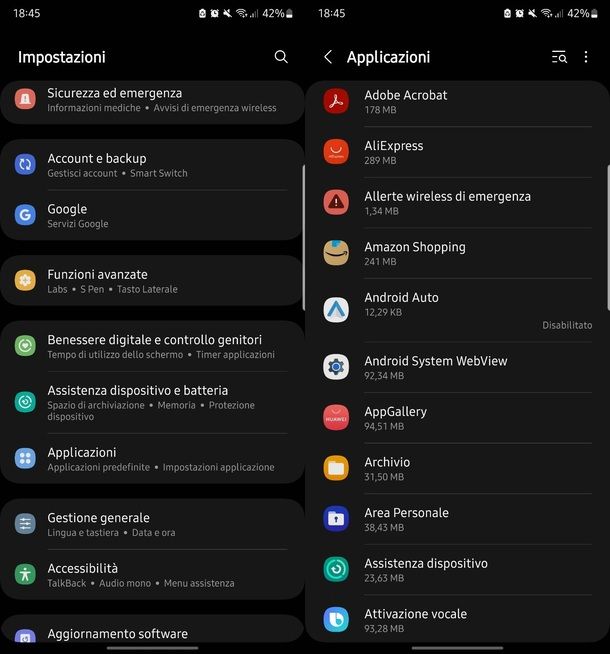Open Account e backup settings entry
Viewport: 610px width, 654px height.
coord(152,165)
